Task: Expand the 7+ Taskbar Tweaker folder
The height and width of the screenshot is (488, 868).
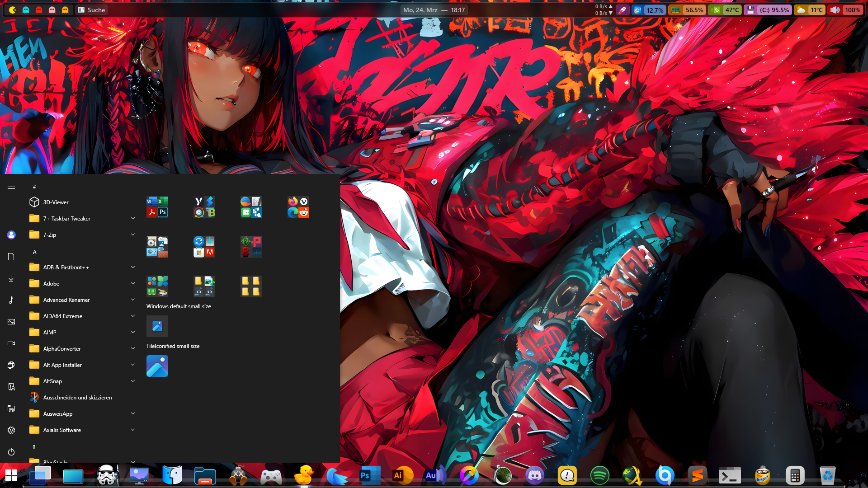Action: pos(133,218)
